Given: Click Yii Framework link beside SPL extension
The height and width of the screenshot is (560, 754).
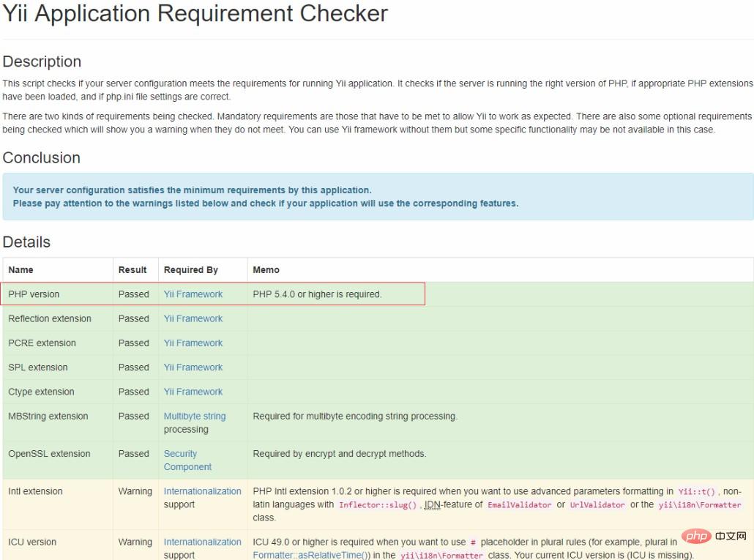Looking at the screenshot, I should 193,367.
